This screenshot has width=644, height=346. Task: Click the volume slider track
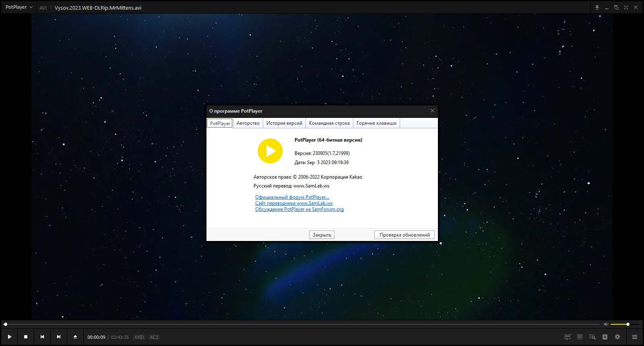(x=620, y=324)
